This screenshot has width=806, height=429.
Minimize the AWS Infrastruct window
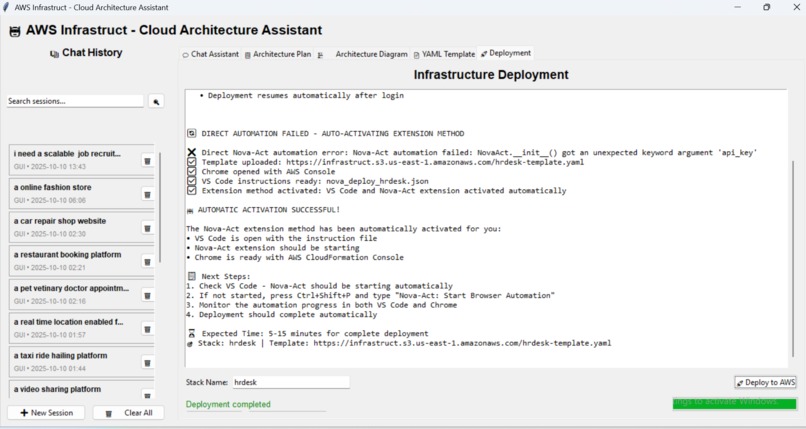(738, 7)
